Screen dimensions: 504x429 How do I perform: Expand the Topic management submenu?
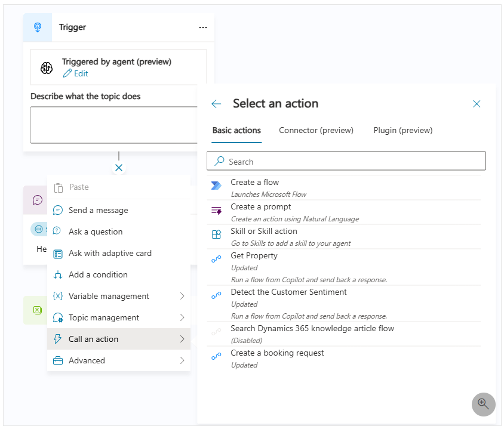(x=182, y=317)
